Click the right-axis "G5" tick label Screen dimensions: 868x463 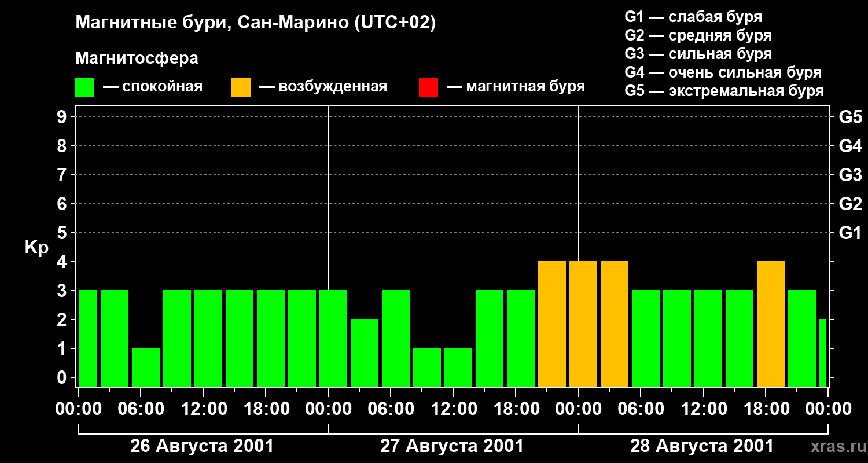[851, 117]
